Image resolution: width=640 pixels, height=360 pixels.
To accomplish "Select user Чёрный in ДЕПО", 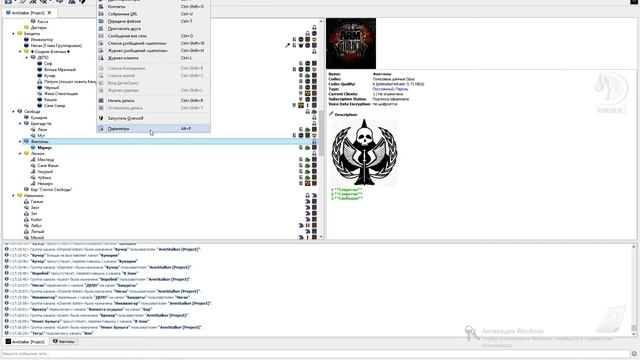I will tap(51, 88).
